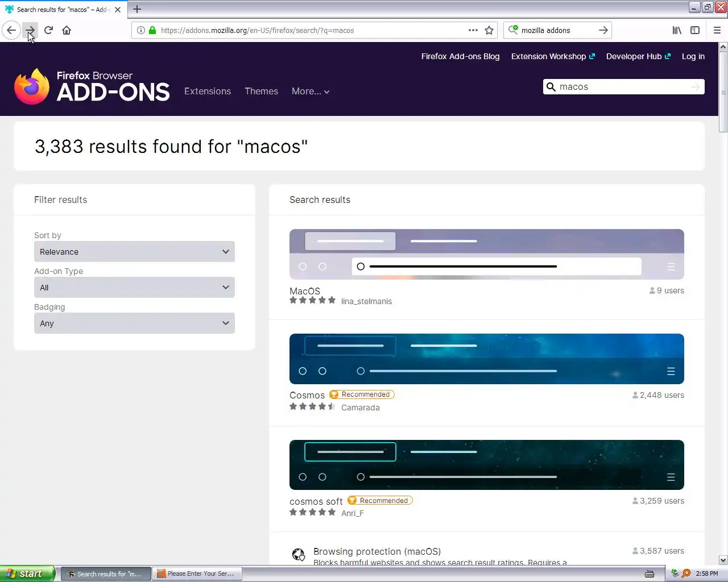Open Browsing protection (macOS) extension

(x=377, y=551)
